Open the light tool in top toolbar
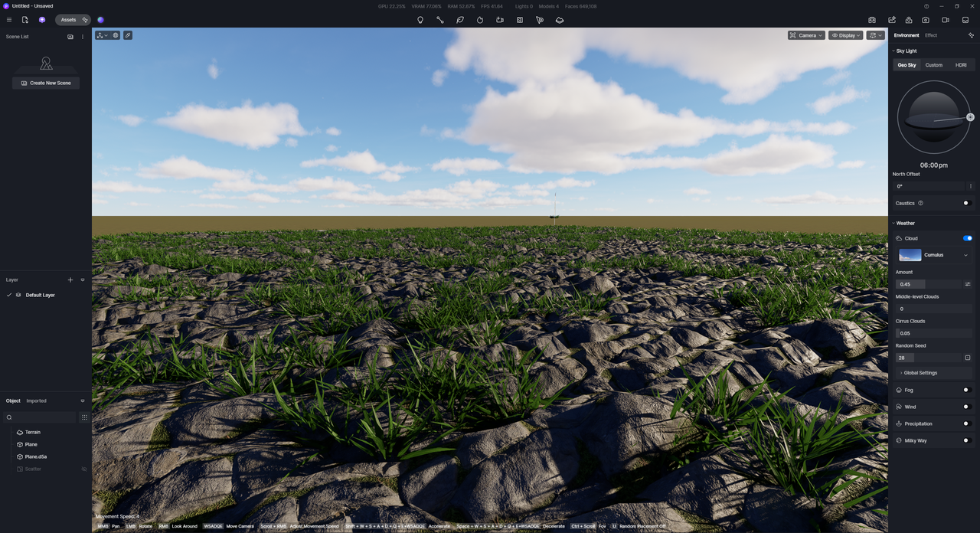Viewport: 980px width, 533px height. tap(420, 20)
